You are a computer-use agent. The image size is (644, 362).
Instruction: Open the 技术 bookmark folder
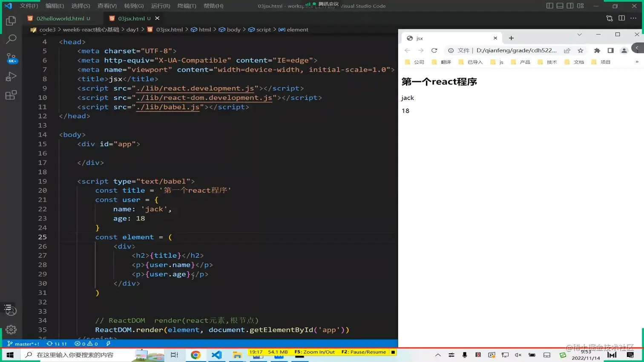[547, 62]
